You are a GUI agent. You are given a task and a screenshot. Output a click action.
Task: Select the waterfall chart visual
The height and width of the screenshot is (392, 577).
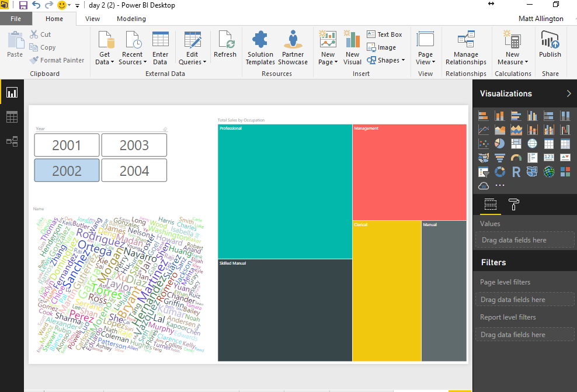coord(565,130)
